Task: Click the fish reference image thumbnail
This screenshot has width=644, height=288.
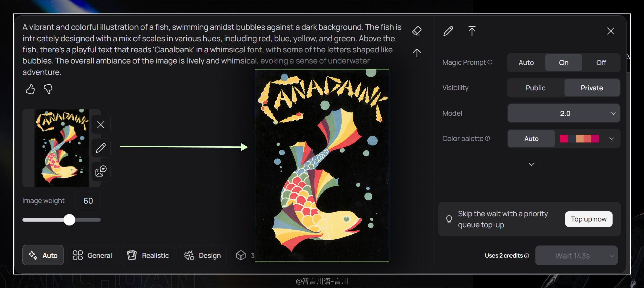Action: pos(62,148)
